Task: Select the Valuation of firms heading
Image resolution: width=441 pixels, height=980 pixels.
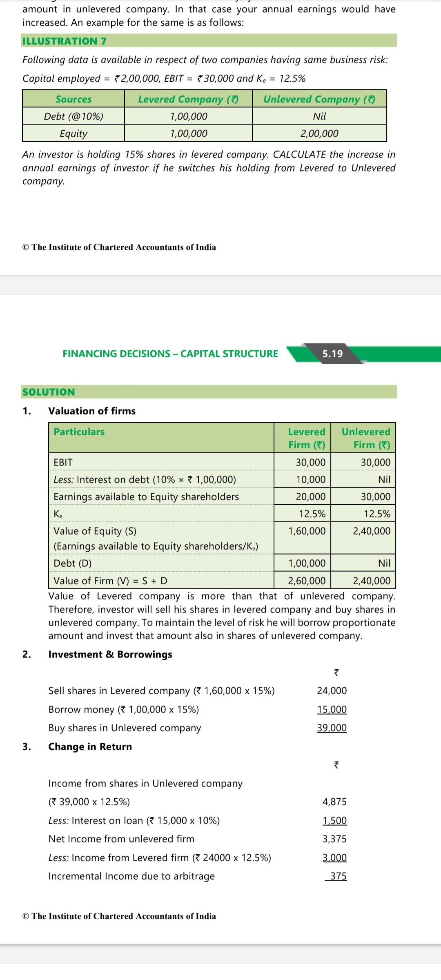Action: pos(92,411)
